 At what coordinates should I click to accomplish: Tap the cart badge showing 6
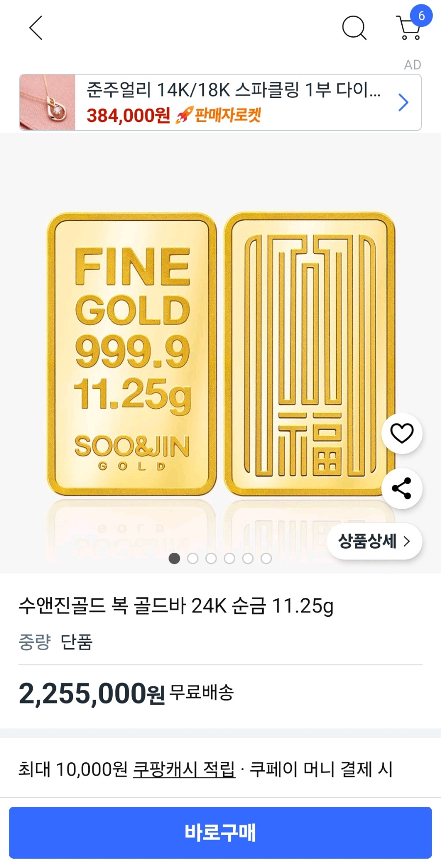click(421, 16)
